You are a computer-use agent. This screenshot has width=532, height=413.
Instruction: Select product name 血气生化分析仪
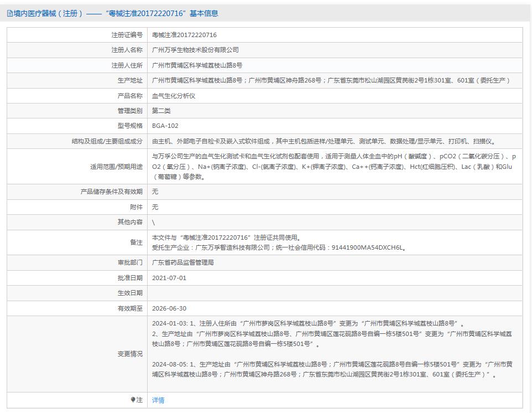(174, 96)
